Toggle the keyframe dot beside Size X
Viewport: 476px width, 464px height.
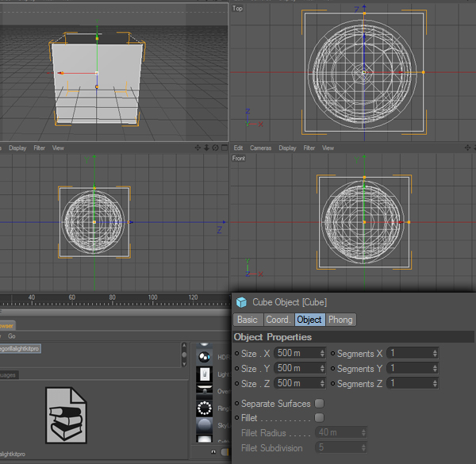(x=236, y=353)
